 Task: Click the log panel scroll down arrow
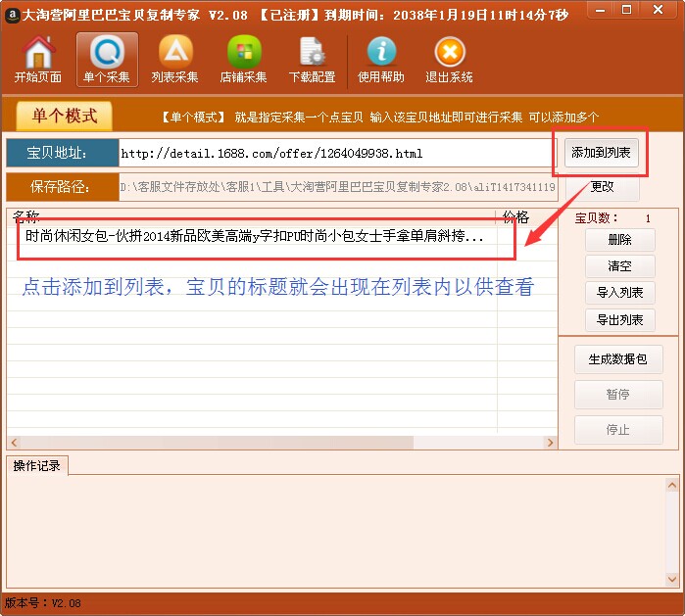tap(672, 580)
